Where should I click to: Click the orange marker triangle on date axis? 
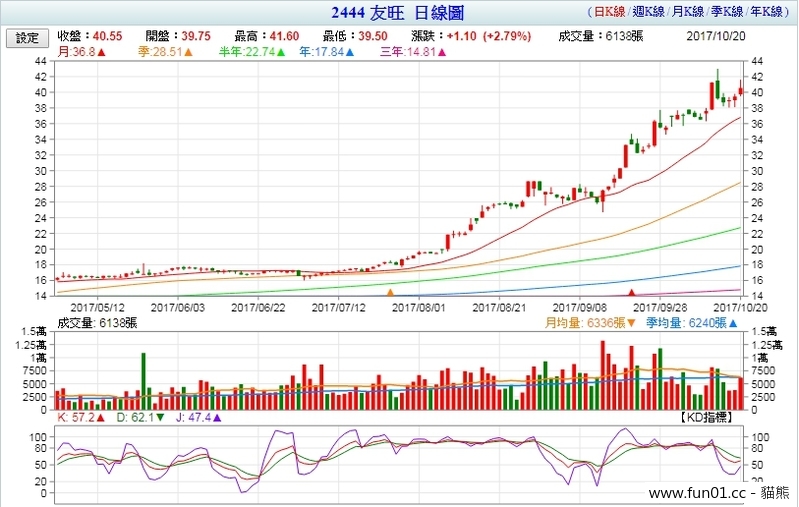(x=390, y=292)
